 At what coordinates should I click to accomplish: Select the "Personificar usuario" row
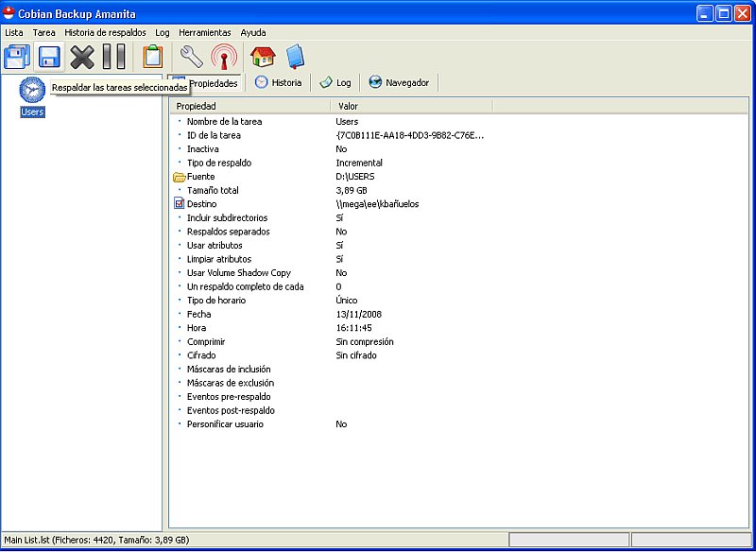[458, 424]
